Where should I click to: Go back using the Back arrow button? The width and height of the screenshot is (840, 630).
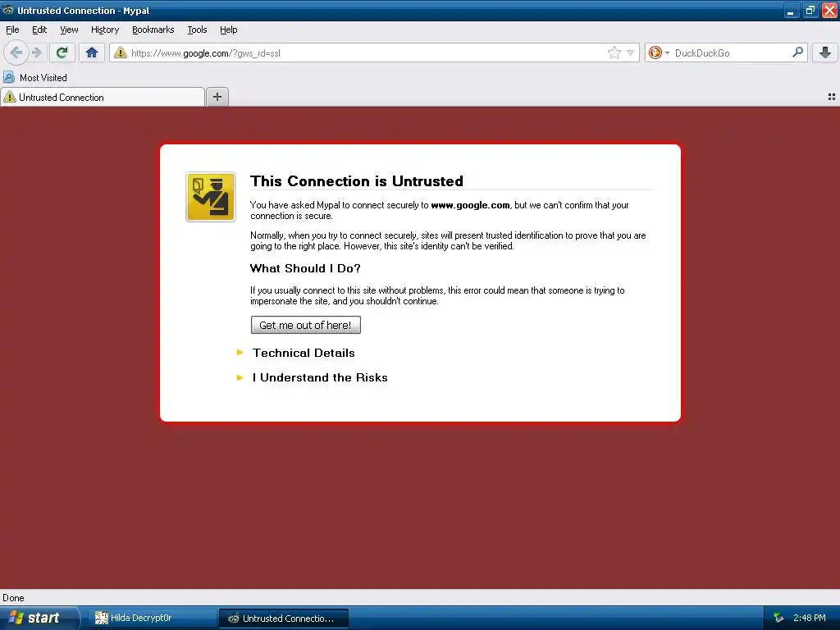pyautogui.click(x=16, y=52)
